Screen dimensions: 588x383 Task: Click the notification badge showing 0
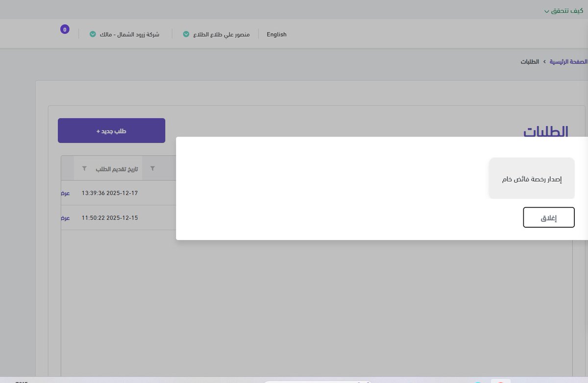[65, 29]
